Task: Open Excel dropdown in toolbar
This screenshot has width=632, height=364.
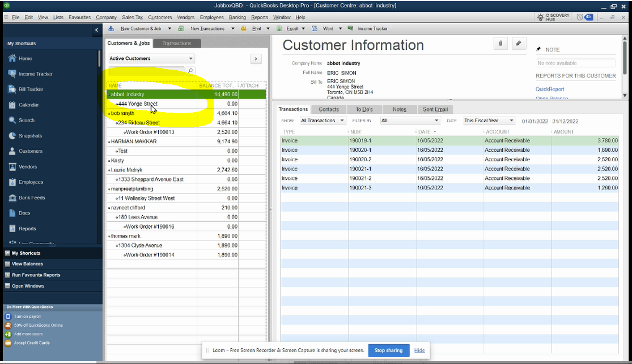Action: point(303,29)
